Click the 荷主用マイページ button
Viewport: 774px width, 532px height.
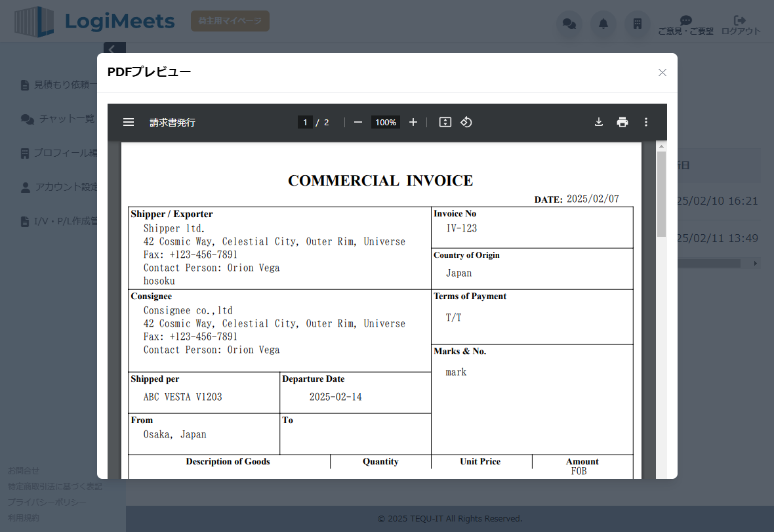click(230, 21)
